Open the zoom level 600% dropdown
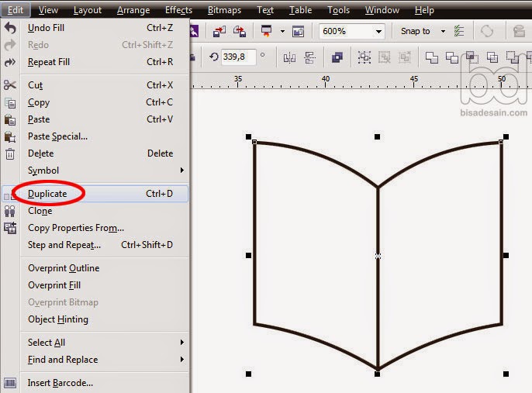Screen dimensions: 532x393 pyautogui.click(x=378, y=32)
